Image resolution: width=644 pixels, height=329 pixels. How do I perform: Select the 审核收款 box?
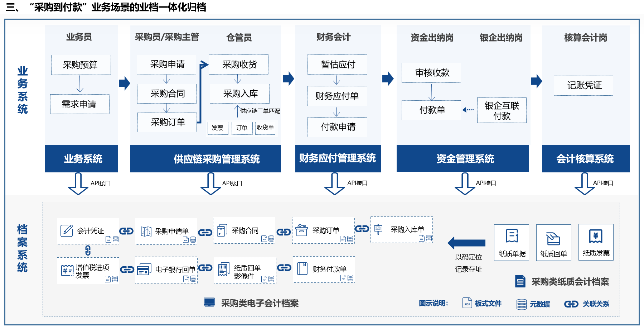click(x=431, y=73)
